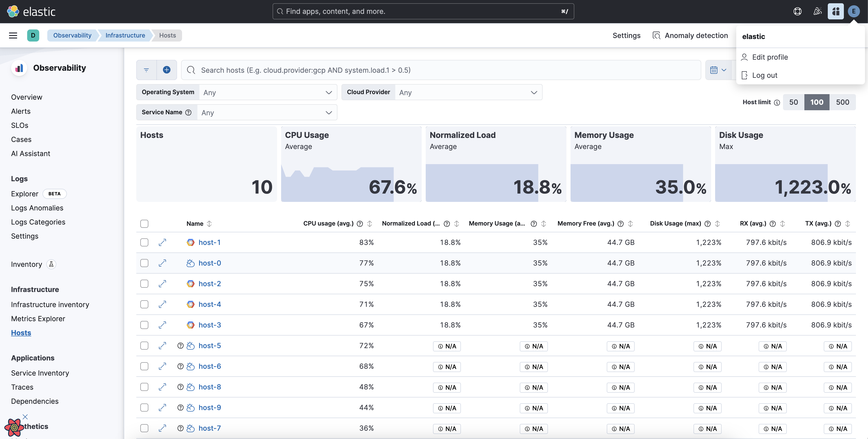This screenshot has width=868, height=439.
Task: Select all hosts header checkbox
Action: (144, 224)
